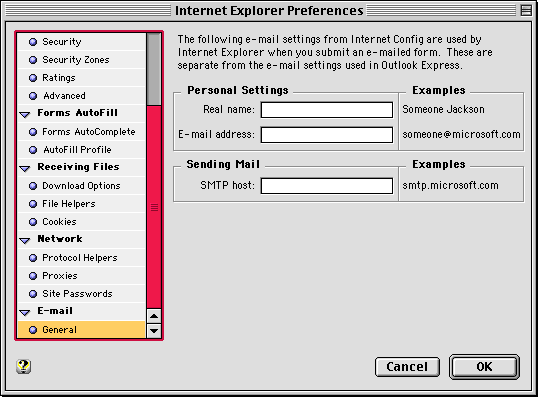Click the Cancel button
This screenshot has width=538, height=397.
(407, 367)
